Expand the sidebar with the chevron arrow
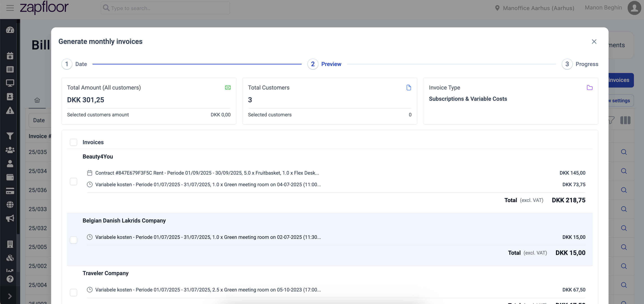644x304 pixels. (x=10, y=296)
